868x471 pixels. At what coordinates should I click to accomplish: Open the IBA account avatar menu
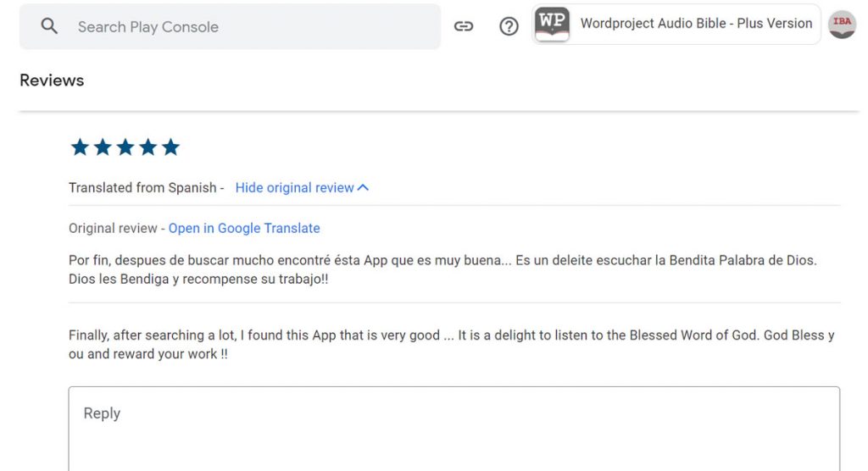tap(842, 25)
